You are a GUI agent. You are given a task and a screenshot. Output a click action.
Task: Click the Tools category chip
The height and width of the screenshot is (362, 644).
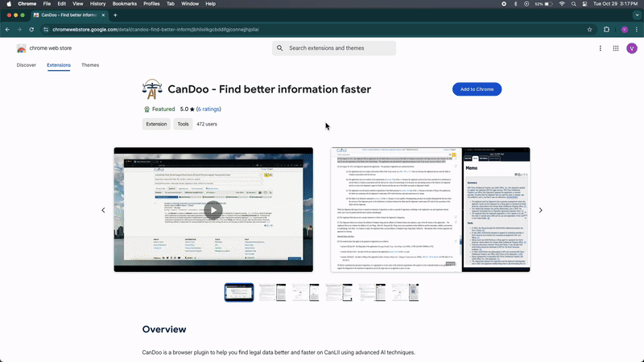[183, 124]
